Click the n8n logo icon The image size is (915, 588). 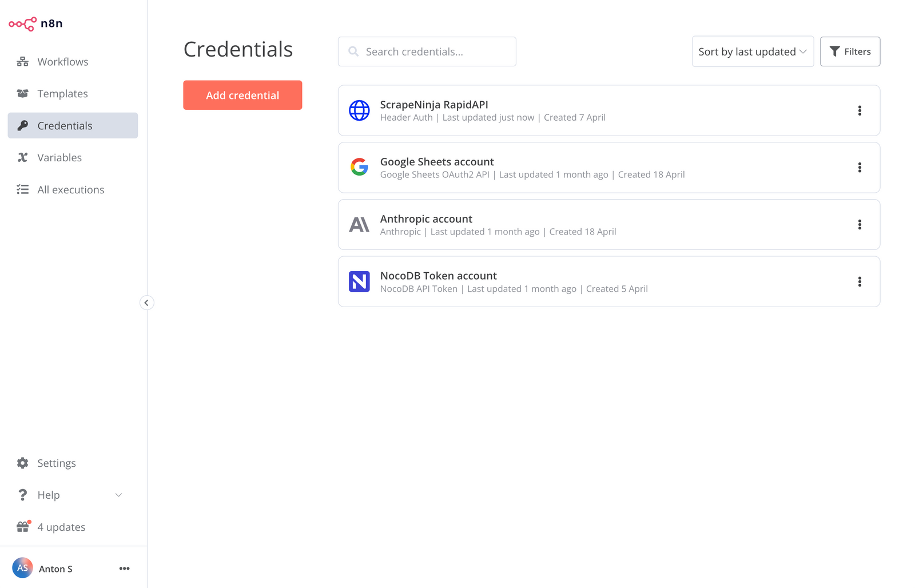23,24
